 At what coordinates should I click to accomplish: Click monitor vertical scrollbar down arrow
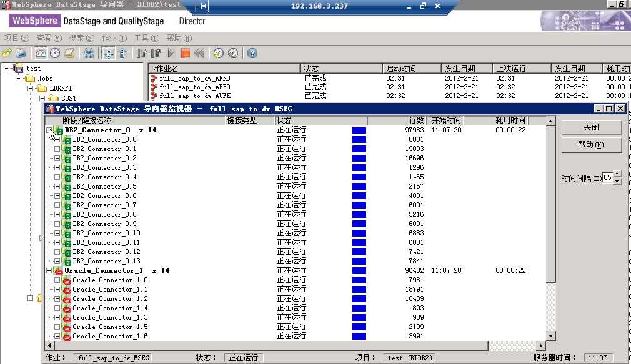pos(550,335)
